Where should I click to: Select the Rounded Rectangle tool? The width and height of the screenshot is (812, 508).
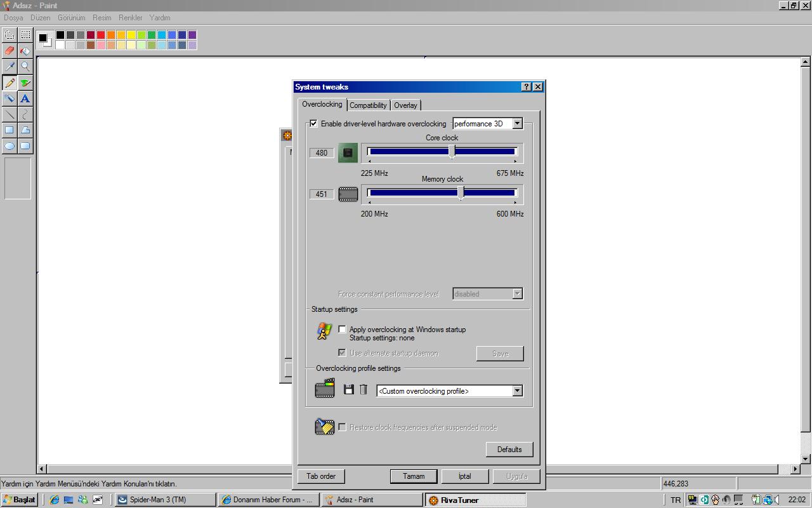[25, 146]
